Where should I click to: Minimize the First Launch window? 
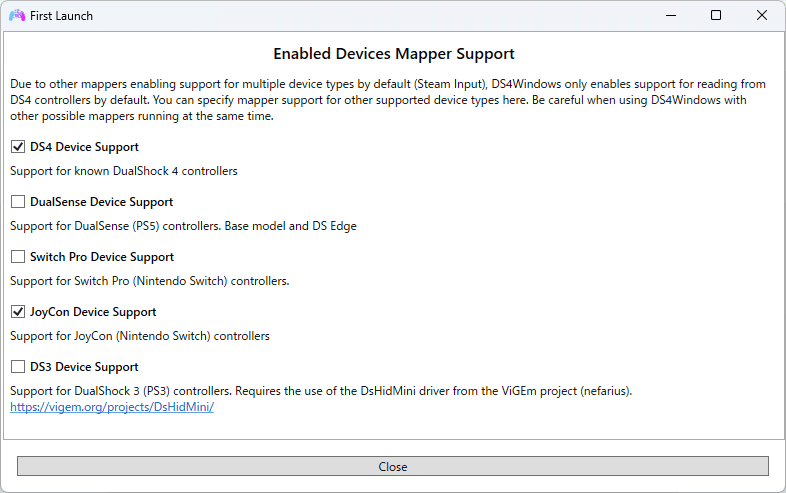671,16
